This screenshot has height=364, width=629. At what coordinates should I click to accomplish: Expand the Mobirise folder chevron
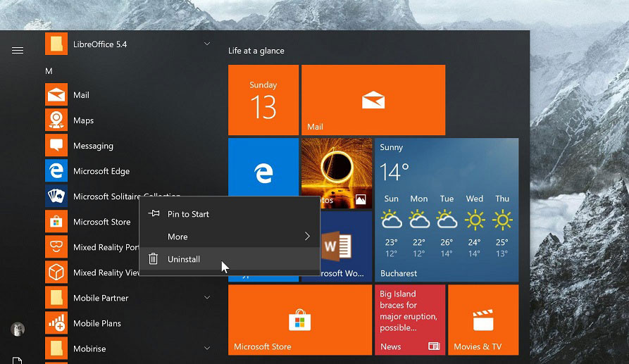(x=207, y=349)
